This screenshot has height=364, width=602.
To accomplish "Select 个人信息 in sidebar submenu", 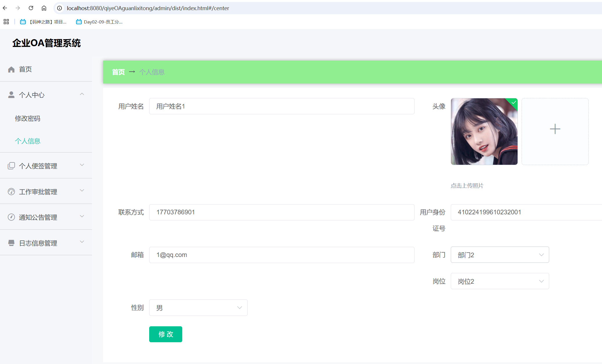I will point(28,141).
